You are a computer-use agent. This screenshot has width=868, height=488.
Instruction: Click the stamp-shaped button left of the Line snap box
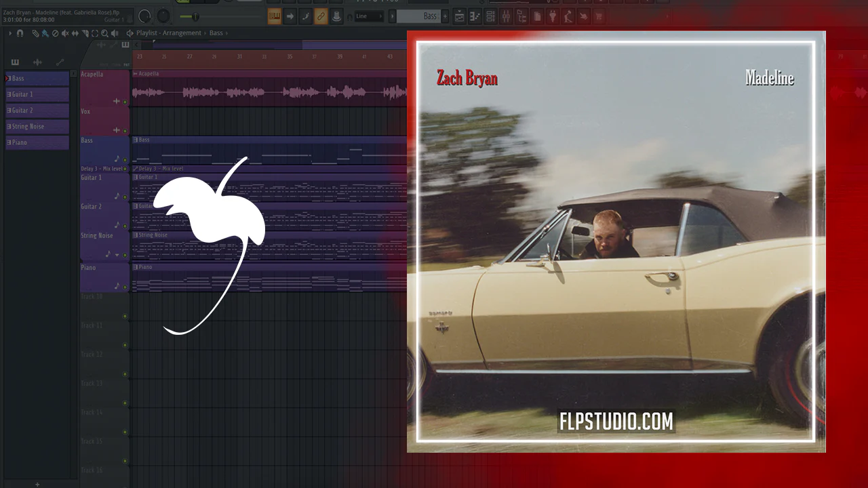click(336, 16)
